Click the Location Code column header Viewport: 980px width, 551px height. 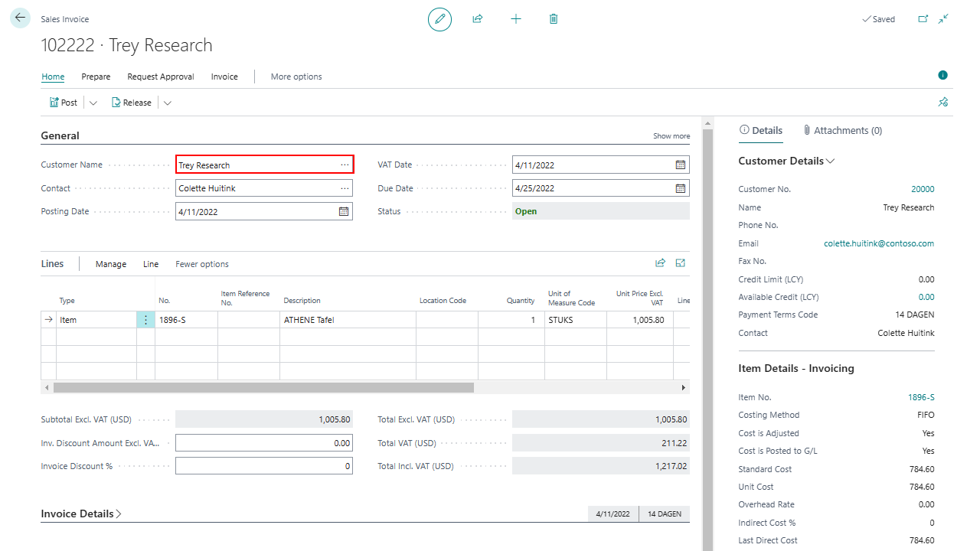tap(443, 301)
